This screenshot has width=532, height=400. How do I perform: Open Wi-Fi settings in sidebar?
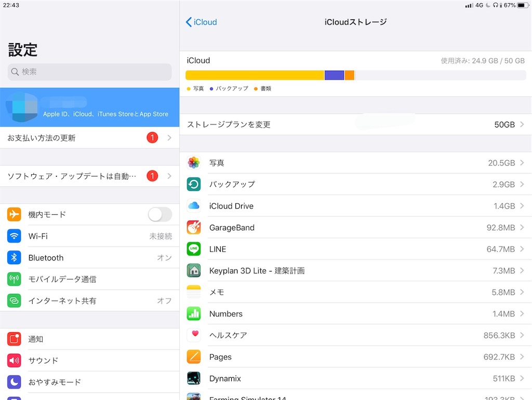(x=89, y=236)
